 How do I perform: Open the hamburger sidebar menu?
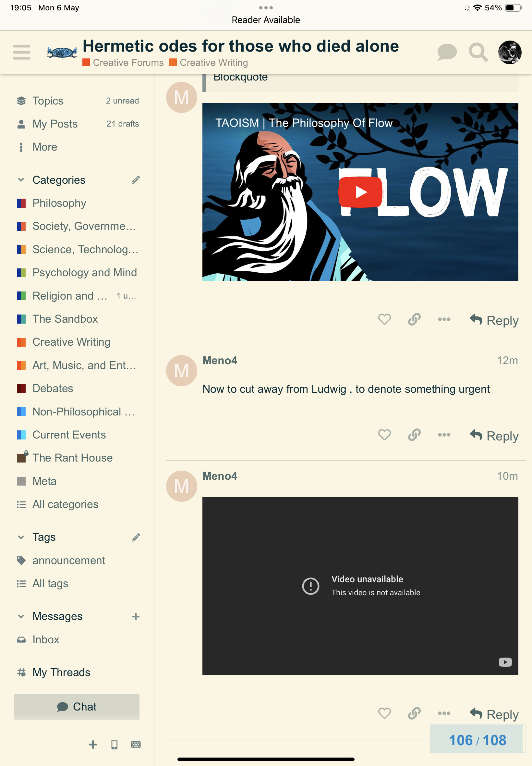coord(22,52)
